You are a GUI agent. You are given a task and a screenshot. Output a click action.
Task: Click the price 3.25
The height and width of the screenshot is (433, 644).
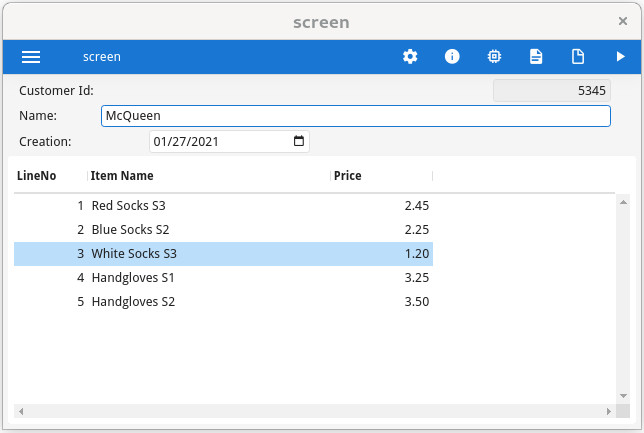coord(416,278)
